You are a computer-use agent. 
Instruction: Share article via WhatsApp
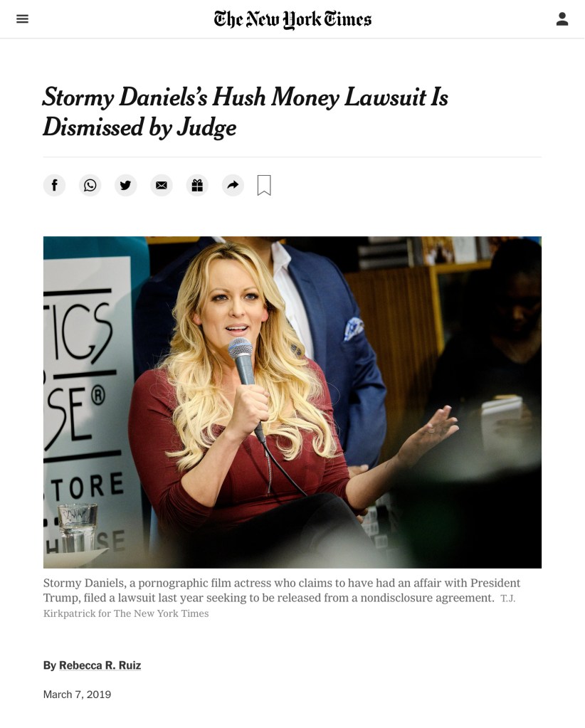[x=90, y=185]
